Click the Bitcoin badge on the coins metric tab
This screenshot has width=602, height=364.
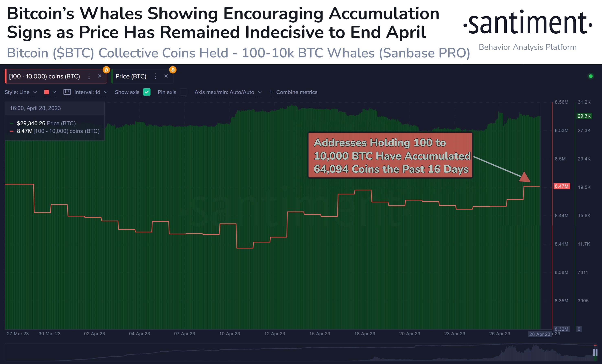pos(107,70)
